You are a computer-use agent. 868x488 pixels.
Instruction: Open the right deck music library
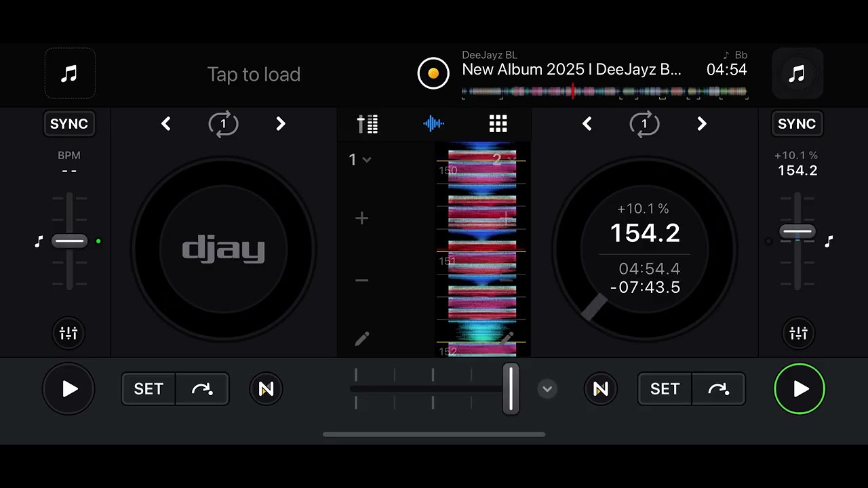[x=797, y=74]
